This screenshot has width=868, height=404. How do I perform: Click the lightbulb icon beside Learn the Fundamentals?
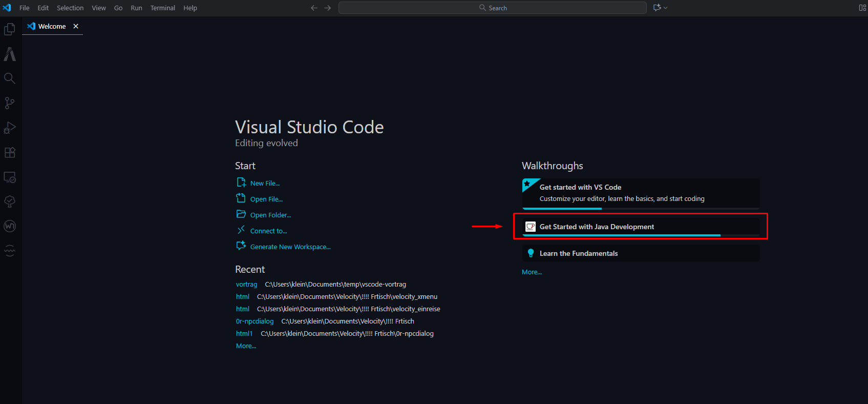click(x=531, y=253)
